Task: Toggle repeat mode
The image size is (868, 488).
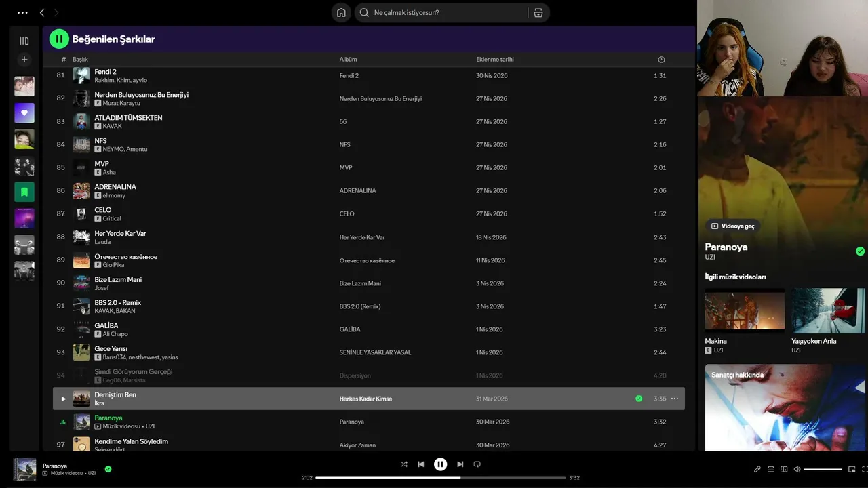Action: [477, 464]
